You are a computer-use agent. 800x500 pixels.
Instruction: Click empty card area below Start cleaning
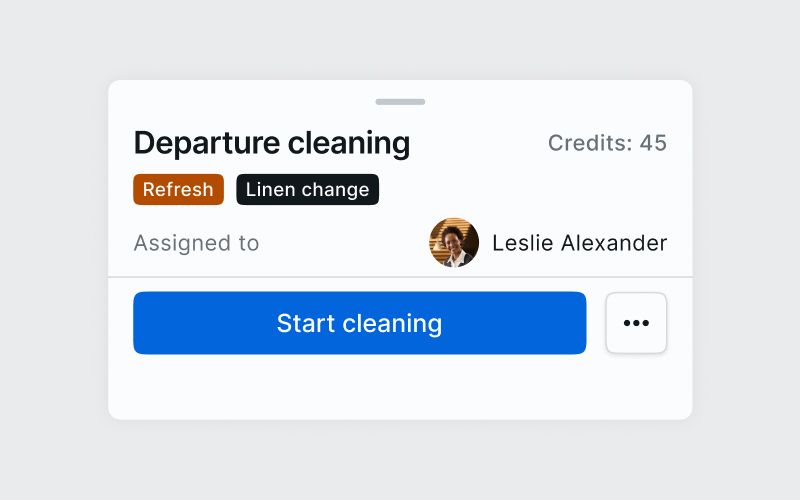coord(400,388)
